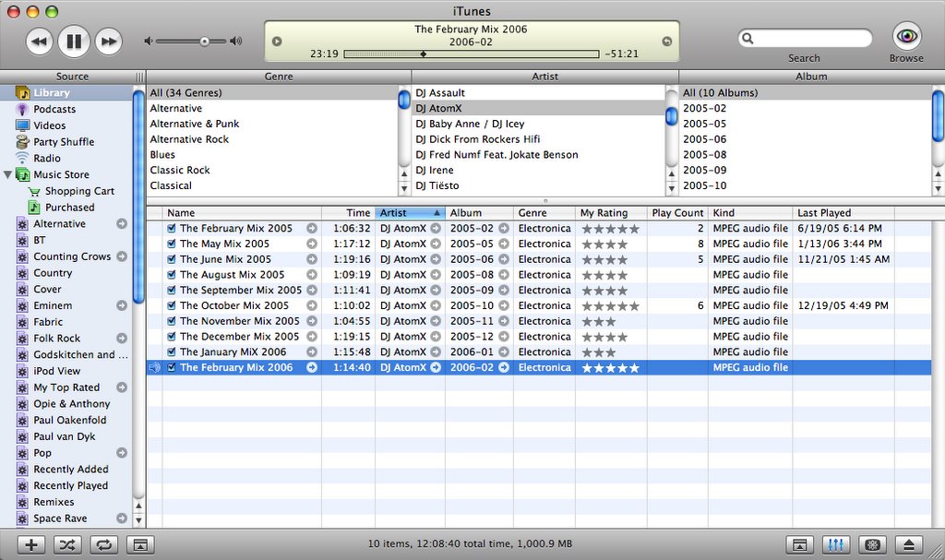Click the rewind (previous track) button
This screenshot has height=560, width=945.
pos(40,42)
